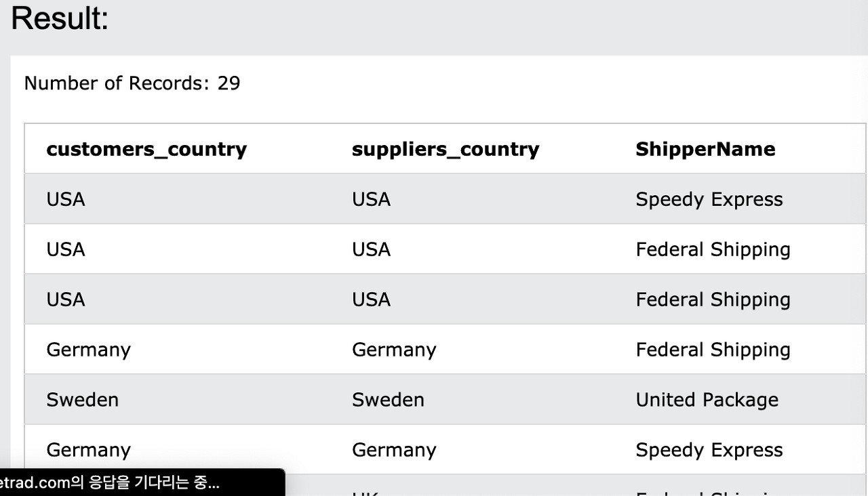Click the first Germany customers_country cell
Image resolution: width=868 pixels, height=496 pixels.
point(88,350)
